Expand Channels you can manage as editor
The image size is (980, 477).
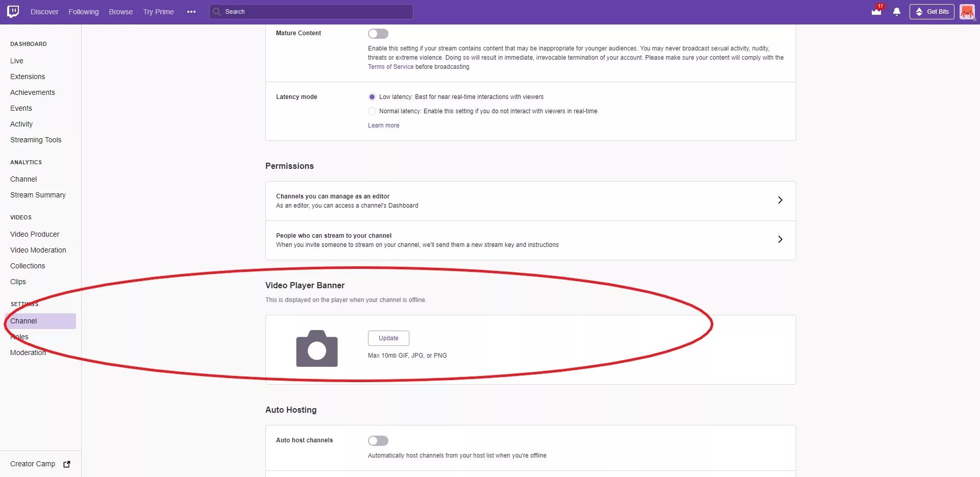[530, 201]
